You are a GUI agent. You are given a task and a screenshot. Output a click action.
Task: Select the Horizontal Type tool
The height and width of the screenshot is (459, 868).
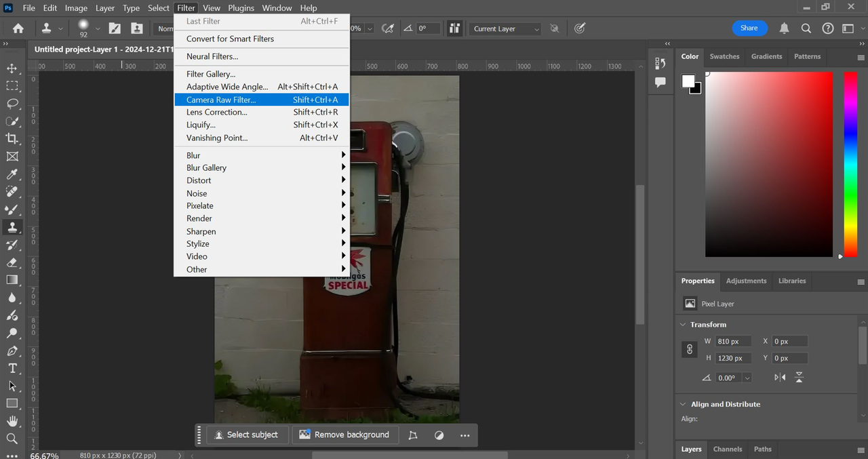[x=12, y=368]
